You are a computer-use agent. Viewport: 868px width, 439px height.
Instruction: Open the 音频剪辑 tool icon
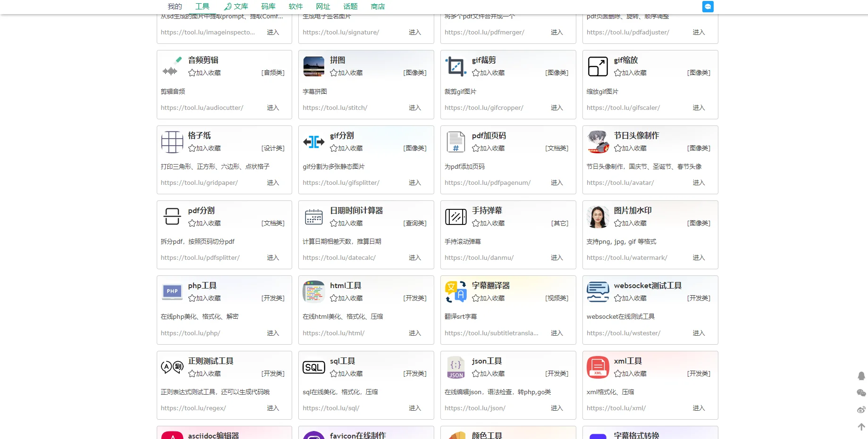[x=172, y=67]
